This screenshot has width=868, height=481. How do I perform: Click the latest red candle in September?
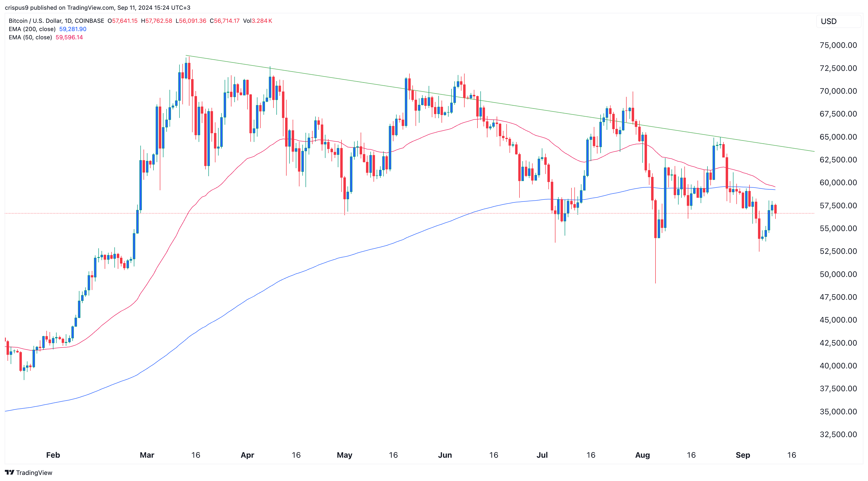(775, 209)
